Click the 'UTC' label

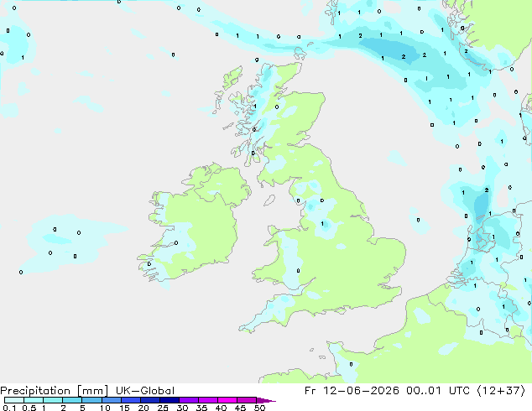pos(459,391)
